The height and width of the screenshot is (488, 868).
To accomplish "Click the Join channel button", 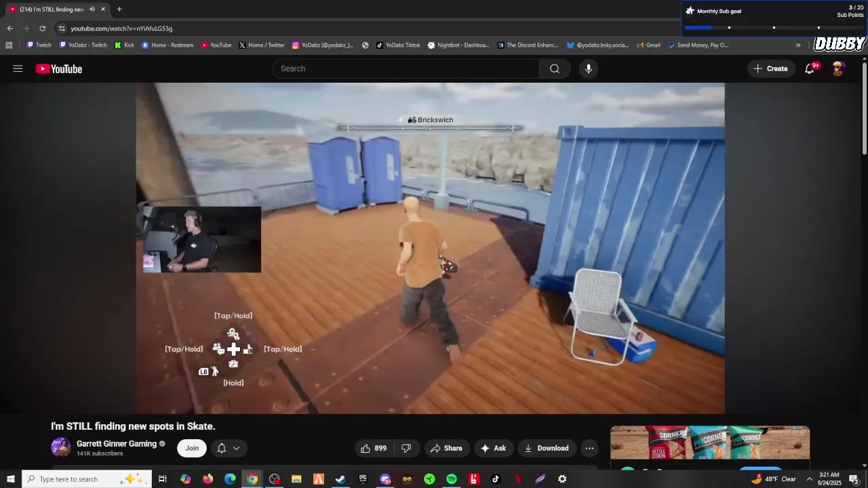I will click(192, 448).
